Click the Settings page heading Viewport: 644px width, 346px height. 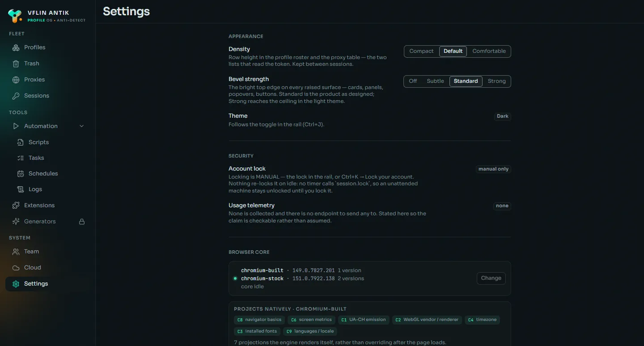pos(126,12)
